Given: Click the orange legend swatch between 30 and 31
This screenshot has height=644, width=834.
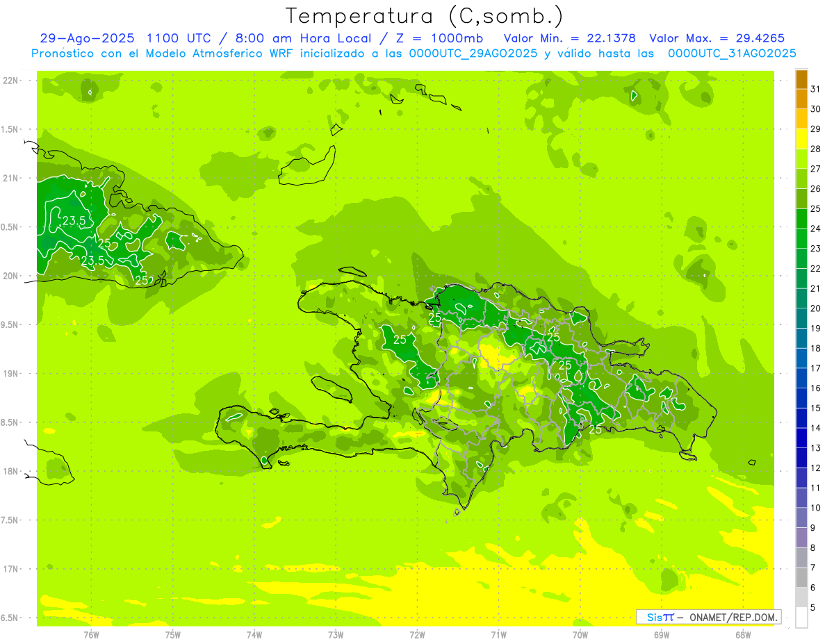Looking at the screenshot, I should pos(801,99).
